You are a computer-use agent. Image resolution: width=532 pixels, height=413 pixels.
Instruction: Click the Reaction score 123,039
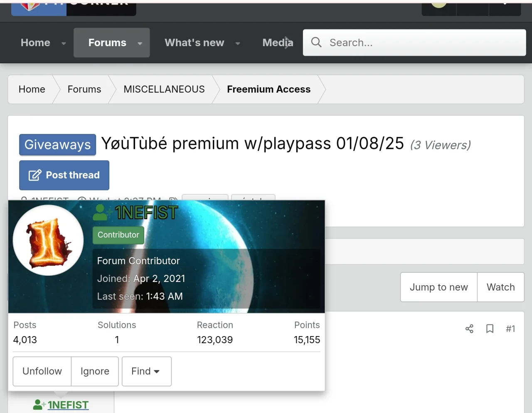click(215, 340)
